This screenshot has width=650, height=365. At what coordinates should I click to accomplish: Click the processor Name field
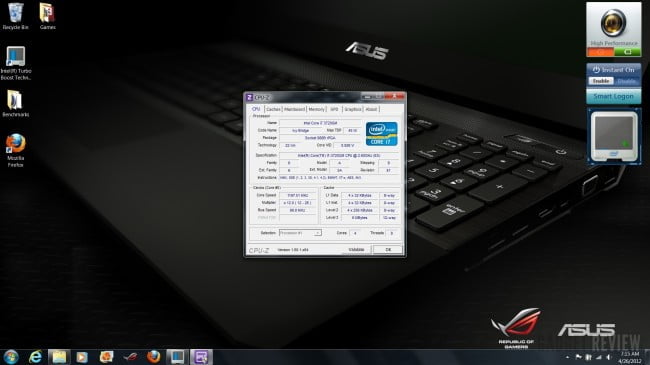pyautogui.click(x=320, y=123)
